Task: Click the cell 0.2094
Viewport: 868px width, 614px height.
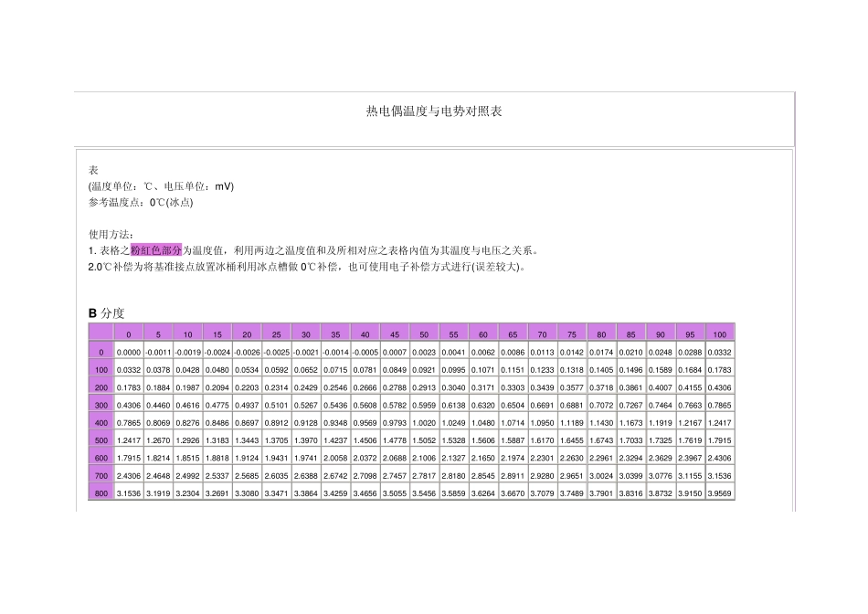Action: 217,387
